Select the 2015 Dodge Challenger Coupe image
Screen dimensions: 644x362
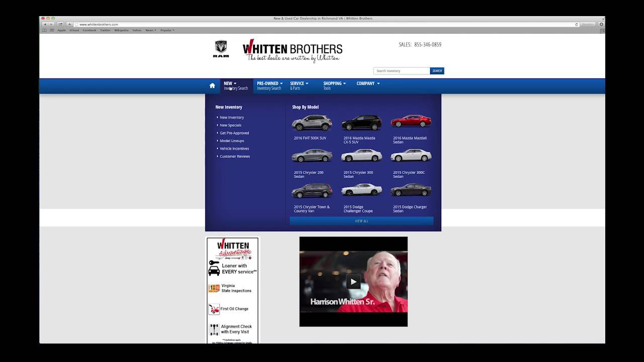click(361, 190)
